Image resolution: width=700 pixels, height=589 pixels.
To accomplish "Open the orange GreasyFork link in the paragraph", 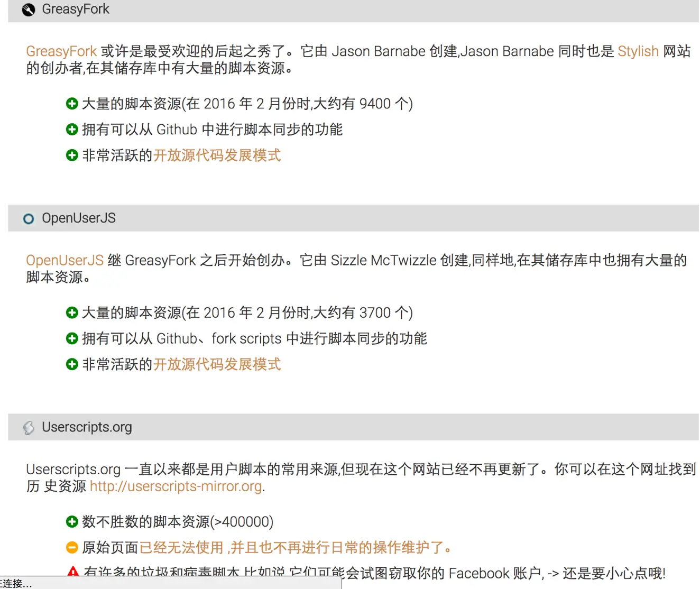I will (x=61, y=51).
